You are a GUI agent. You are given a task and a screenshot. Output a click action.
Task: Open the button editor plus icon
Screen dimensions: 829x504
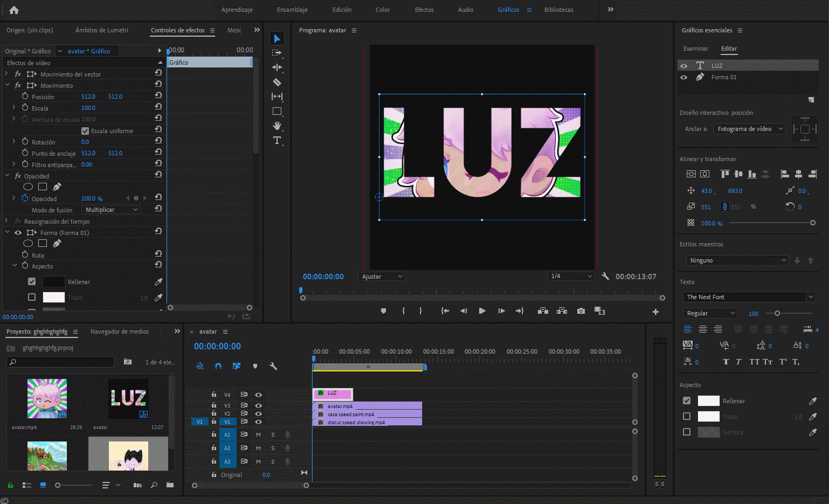(x=655, y=312)
